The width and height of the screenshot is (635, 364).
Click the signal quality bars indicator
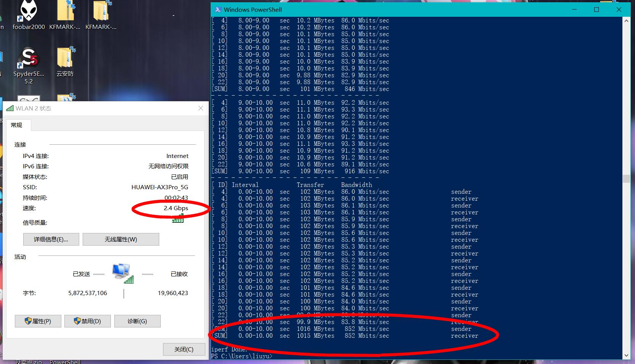tap(178, 219)
